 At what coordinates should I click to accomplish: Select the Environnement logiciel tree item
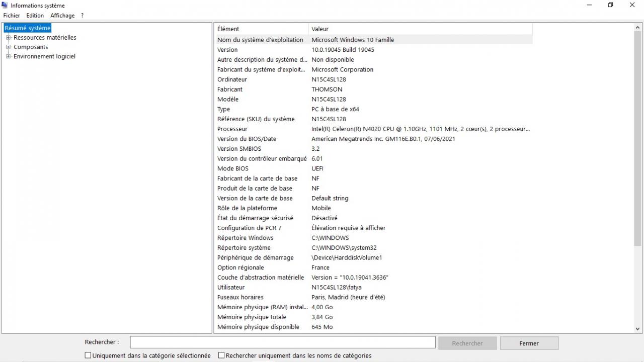tap(45, 56)
